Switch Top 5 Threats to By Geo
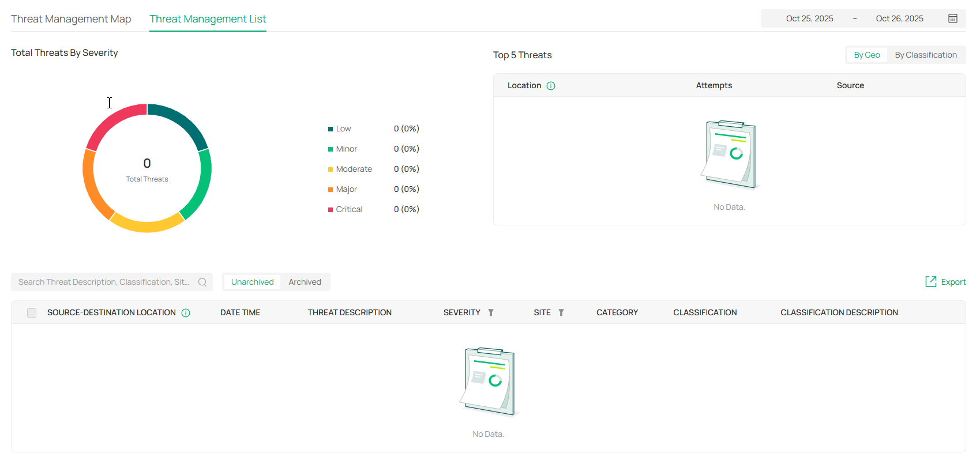 867,55
